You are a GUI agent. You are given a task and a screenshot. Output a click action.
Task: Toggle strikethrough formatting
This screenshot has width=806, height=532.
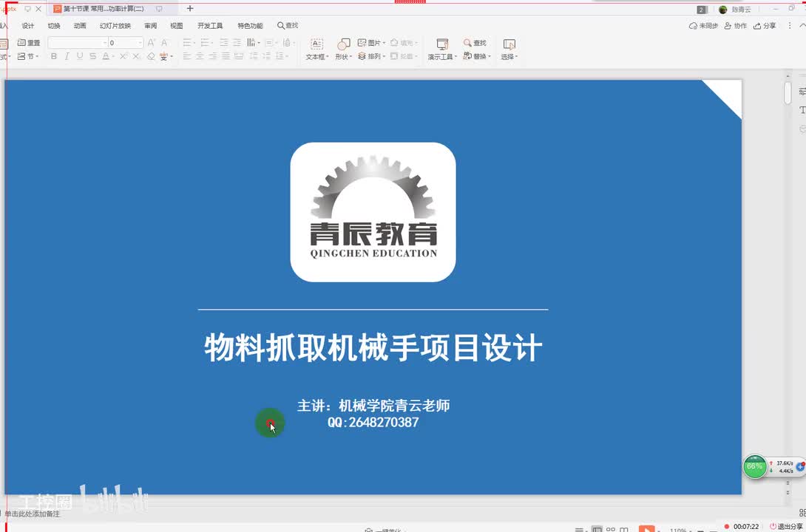(x=92, y=56)
